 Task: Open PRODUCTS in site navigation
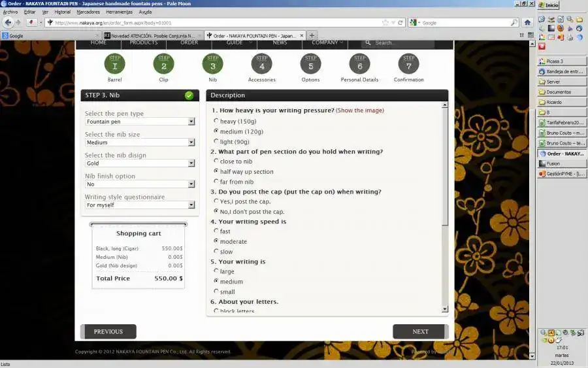point(144,42)
